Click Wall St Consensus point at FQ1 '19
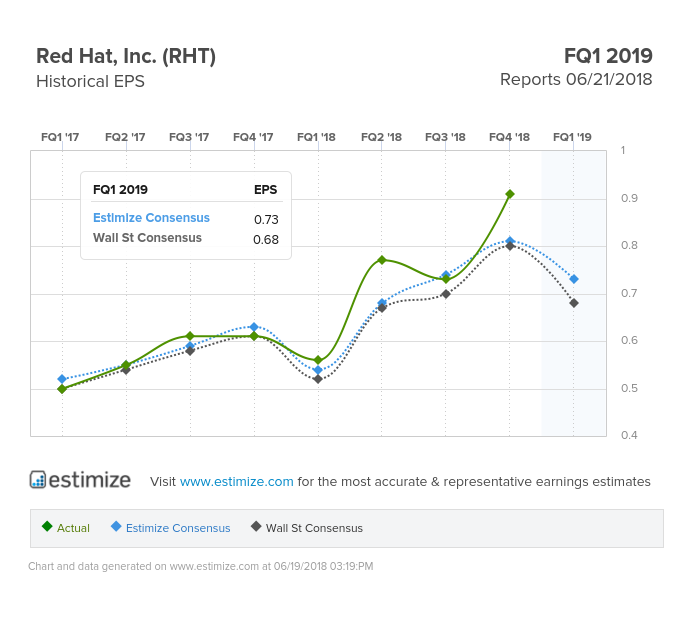This screenshot has height=620, width=685. 574,303
